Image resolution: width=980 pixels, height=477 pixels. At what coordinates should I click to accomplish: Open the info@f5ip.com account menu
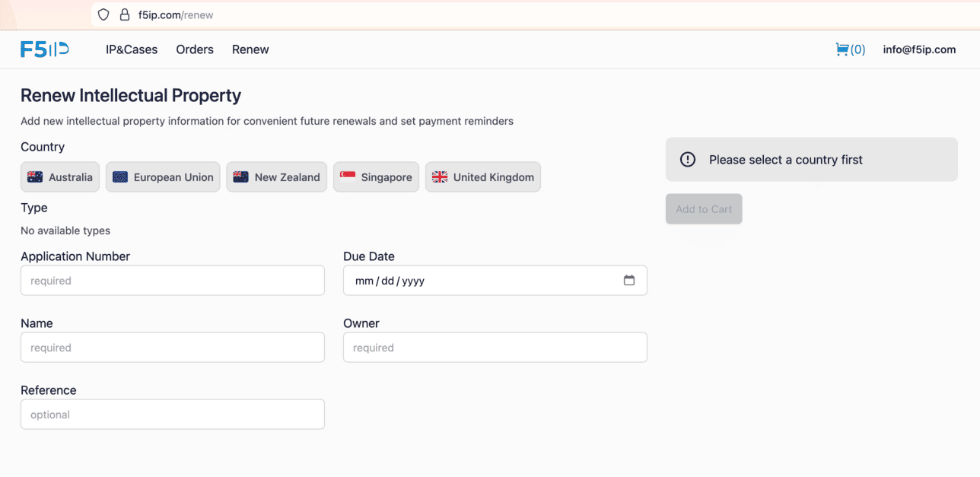pos(919,49)
